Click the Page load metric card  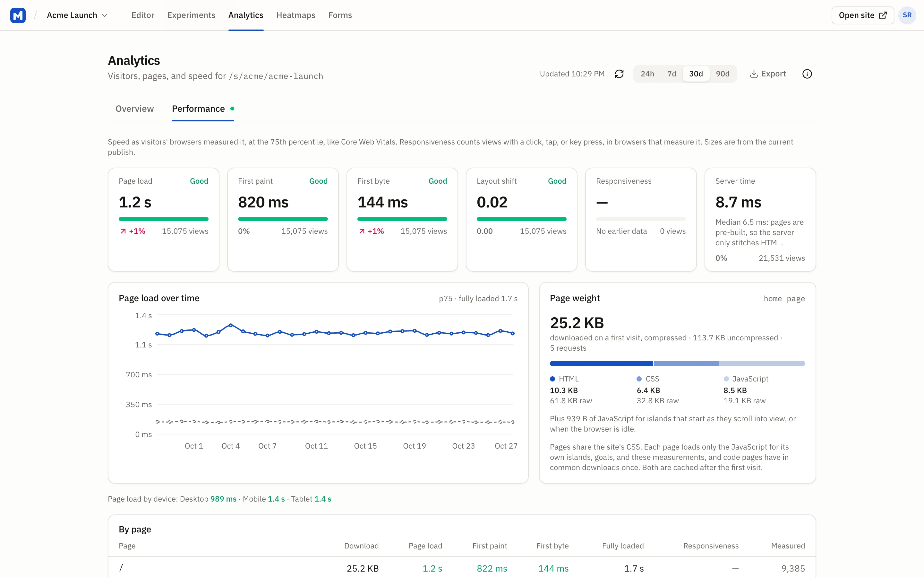pos(163,219)
